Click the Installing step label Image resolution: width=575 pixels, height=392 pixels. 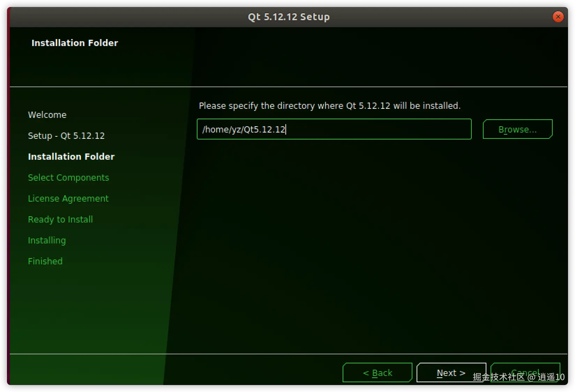pyautogui.click(x=47, y=240)
